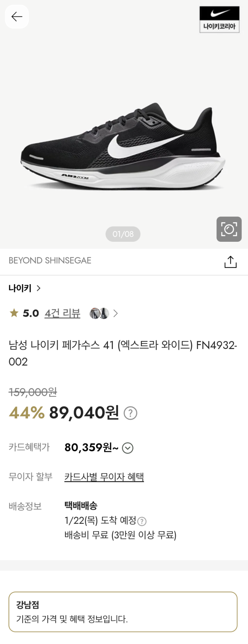Image resolution: width=248 pixels, height=644 pixels.
Task: Tap the back arrow icon
Action: pyautogui.click(x=17, y=17)
